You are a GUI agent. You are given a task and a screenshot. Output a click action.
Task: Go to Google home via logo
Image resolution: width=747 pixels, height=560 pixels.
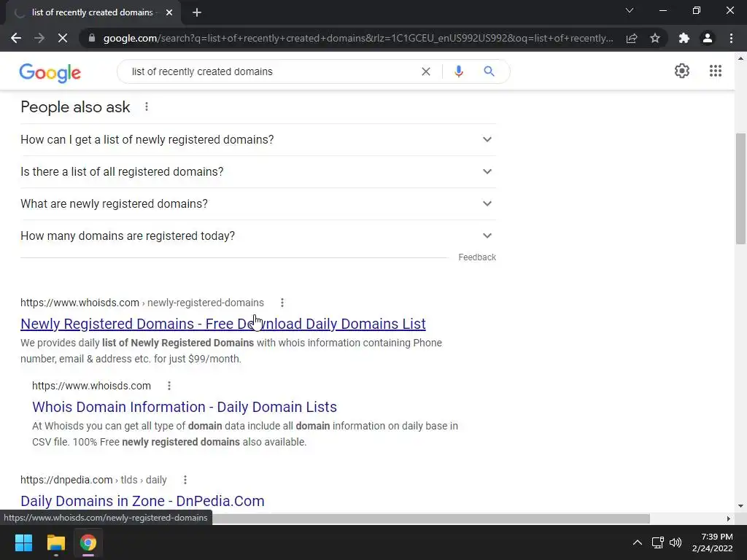(50, 72)
